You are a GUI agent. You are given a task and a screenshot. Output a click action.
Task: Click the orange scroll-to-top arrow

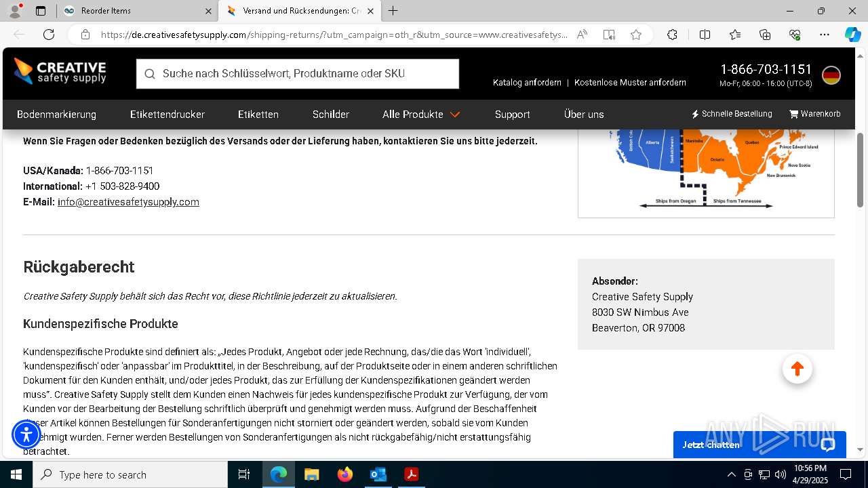pyautogui.click(x=797, y=369)
